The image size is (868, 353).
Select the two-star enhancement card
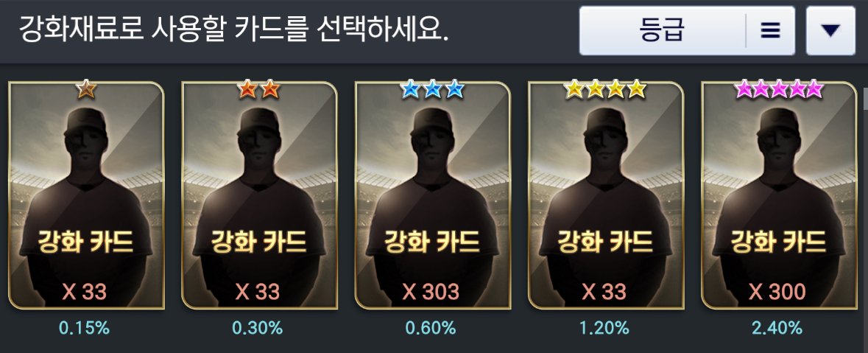(259, 195)
